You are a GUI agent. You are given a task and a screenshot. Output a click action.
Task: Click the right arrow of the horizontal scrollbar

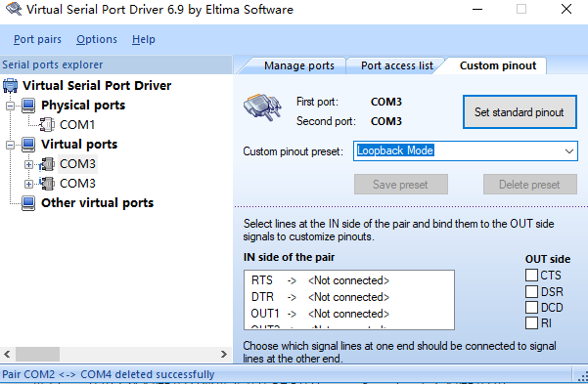click(x=224, y=354)
